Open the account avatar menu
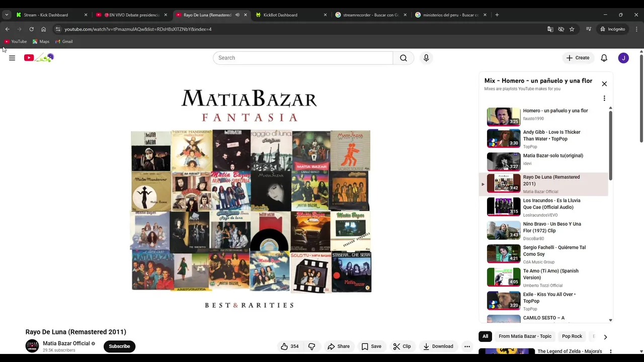The height and width of the screenshot is (362, 644). pyautogui.click(x=623, y=58)
